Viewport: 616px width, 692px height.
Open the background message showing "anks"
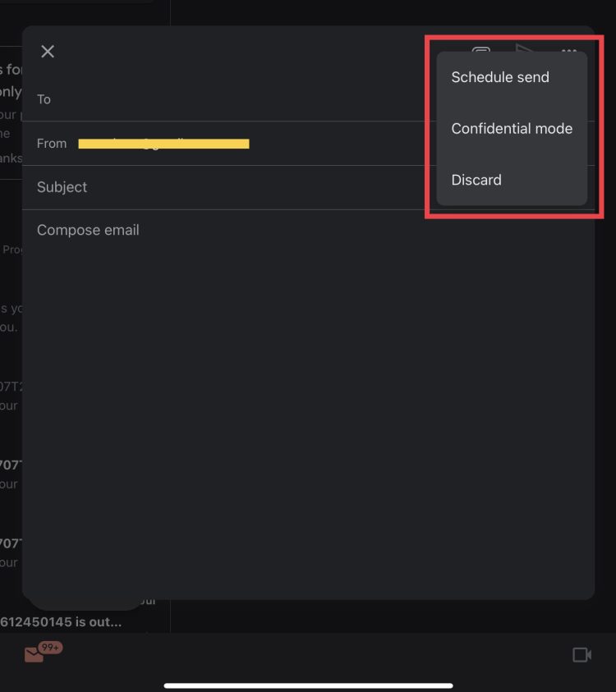[11, 158]
